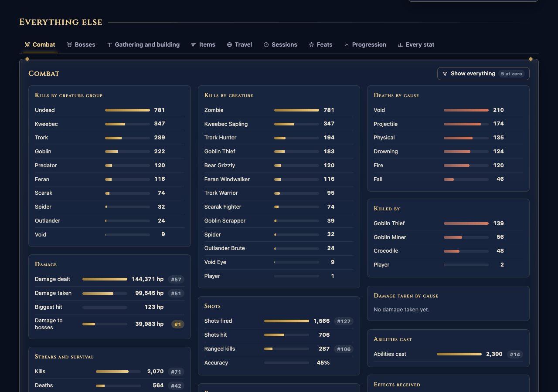This screenshot has width=558, height=392.
Task: Click the Combat panel heading
Action: click(x=44, y=74)
